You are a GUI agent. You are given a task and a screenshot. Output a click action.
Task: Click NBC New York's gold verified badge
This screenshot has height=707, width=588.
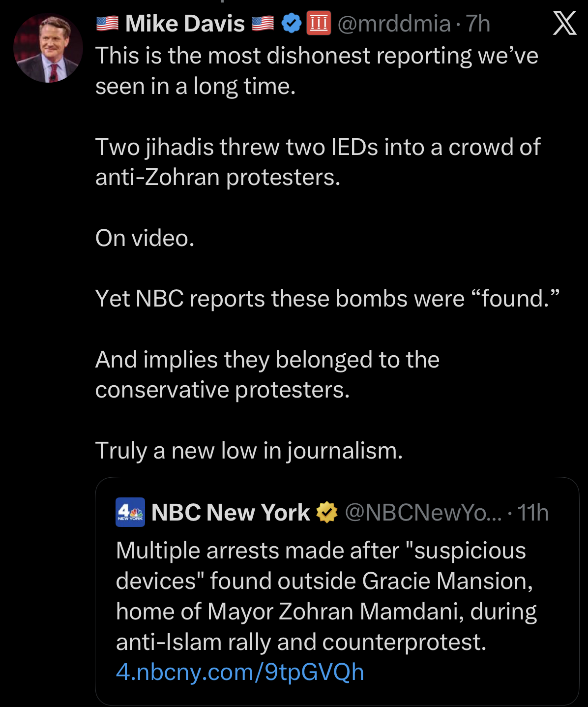click(x=327, y=512)
